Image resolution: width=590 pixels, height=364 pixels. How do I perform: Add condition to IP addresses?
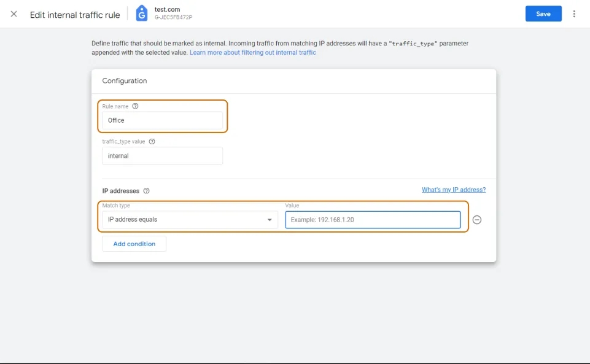pos(134,244)
